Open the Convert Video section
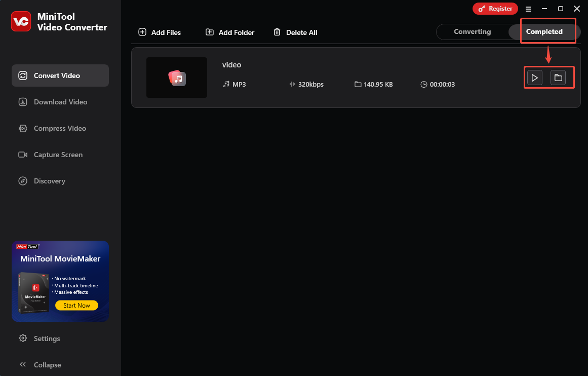588x376 pixels. pos(60,76)
